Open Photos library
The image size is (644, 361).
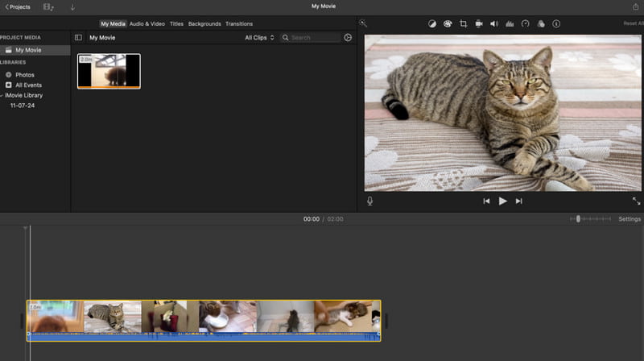point(25,75)
